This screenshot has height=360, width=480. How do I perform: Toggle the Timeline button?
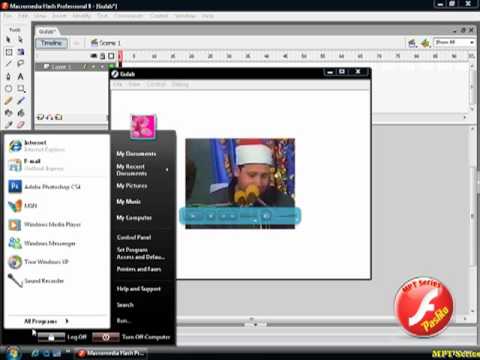click(52, 43)
